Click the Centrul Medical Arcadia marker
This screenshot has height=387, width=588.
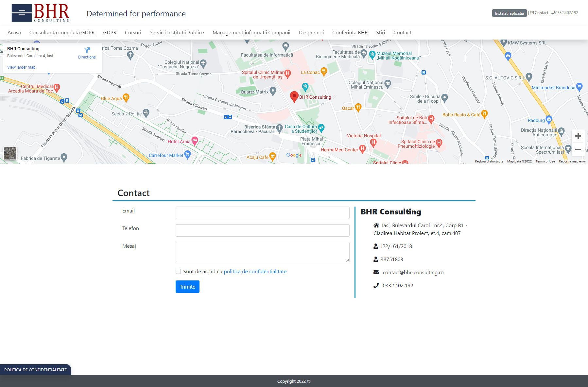(x=57, y=88)
